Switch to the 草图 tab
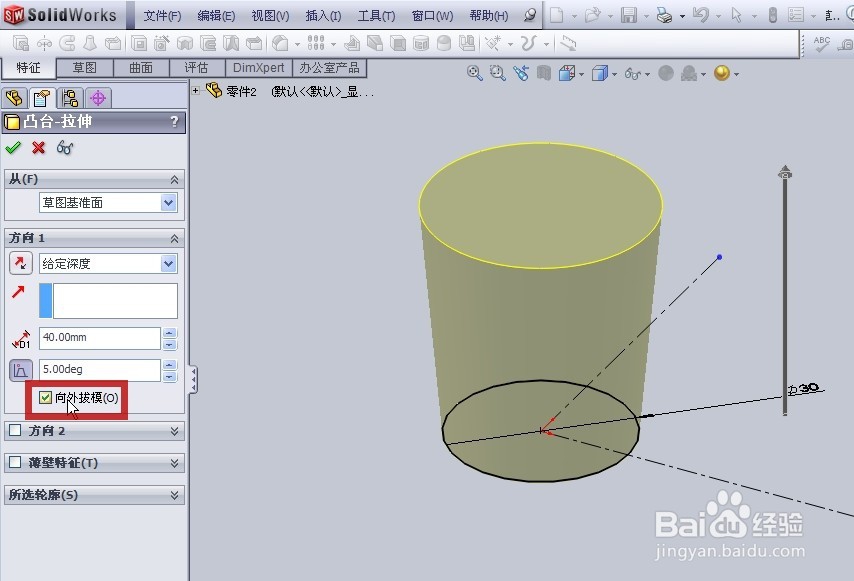Viewport: 854px width, 581px height. 85,68
